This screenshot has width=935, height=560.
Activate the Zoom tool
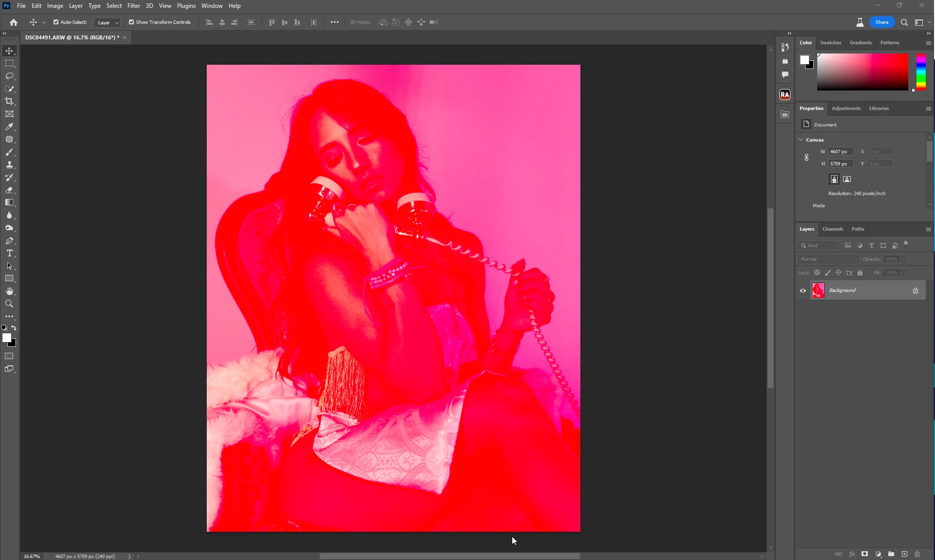(x=9, y=304)
